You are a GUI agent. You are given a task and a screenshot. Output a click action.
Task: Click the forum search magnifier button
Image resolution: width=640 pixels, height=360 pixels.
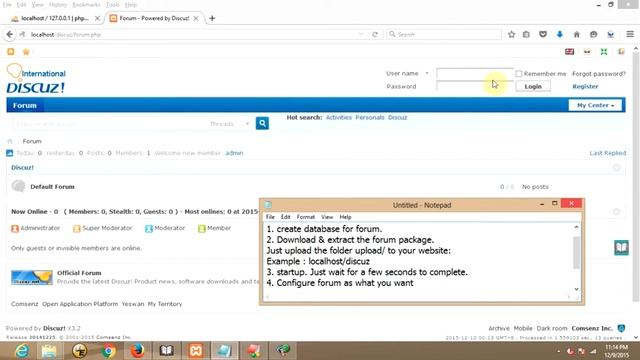[262, 123]
